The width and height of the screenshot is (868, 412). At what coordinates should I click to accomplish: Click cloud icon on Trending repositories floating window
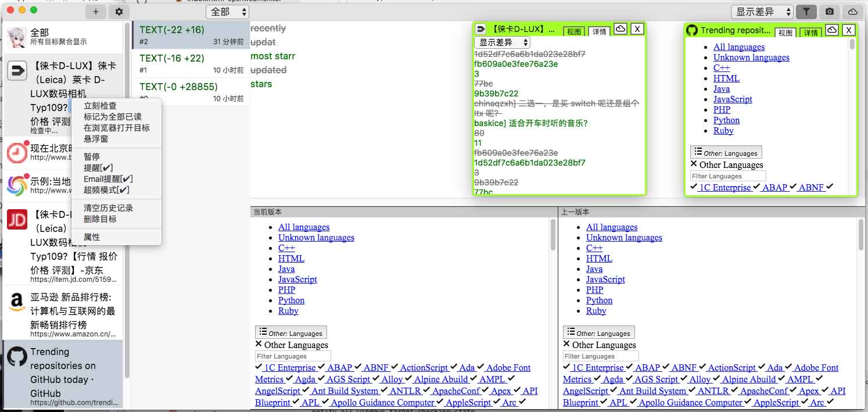tap(832, 30)
